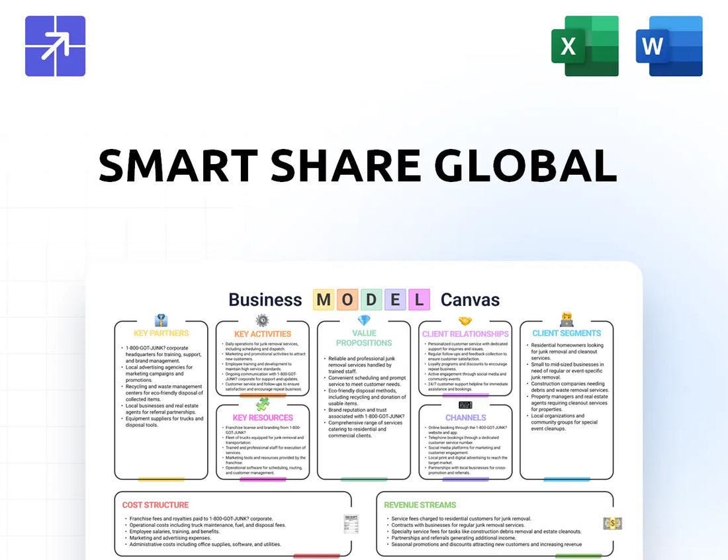Image resolution: width=728 pixels, height=560 pixels.
Task: Click the KEY ACTIVITIES heading
Action: click(262, 334)
